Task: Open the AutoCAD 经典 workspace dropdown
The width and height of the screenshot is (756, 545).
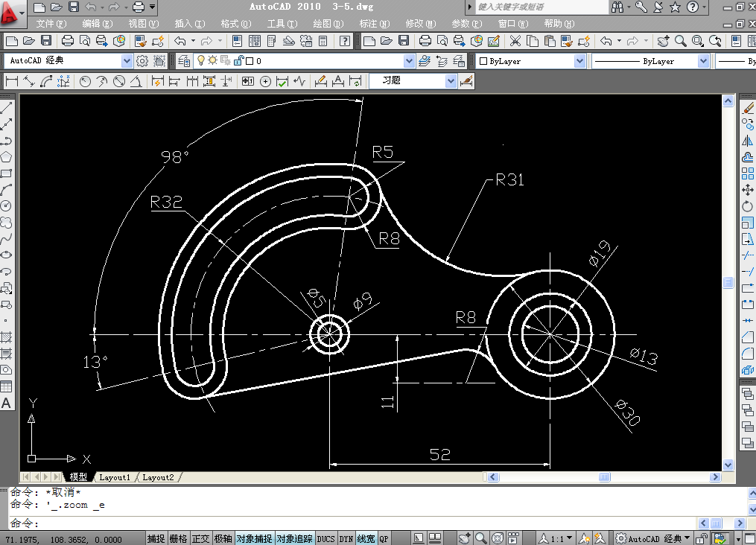Action: point(127,61)
